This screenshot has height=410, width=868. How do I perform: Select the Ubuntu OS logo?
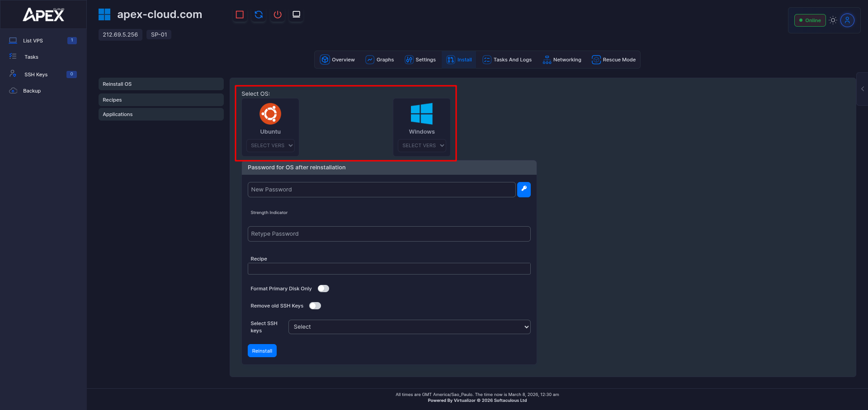(270, 114)
